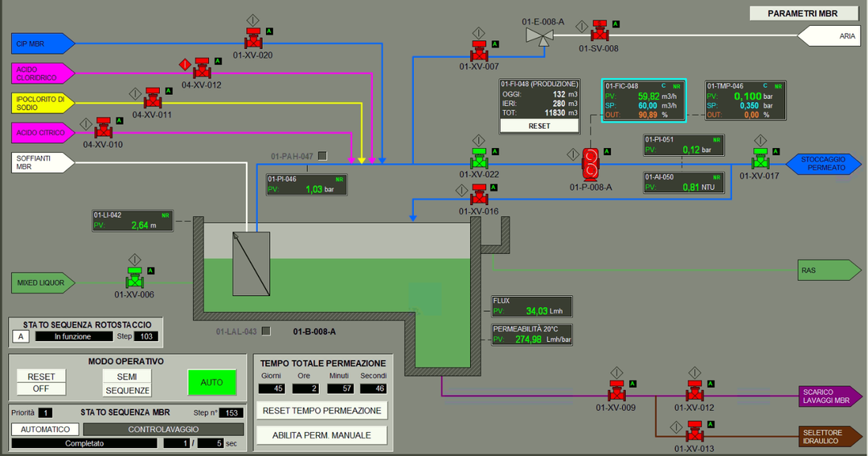
Task: Click permeate pump 01-P-008-A
Action: click(x=591, y=165)
